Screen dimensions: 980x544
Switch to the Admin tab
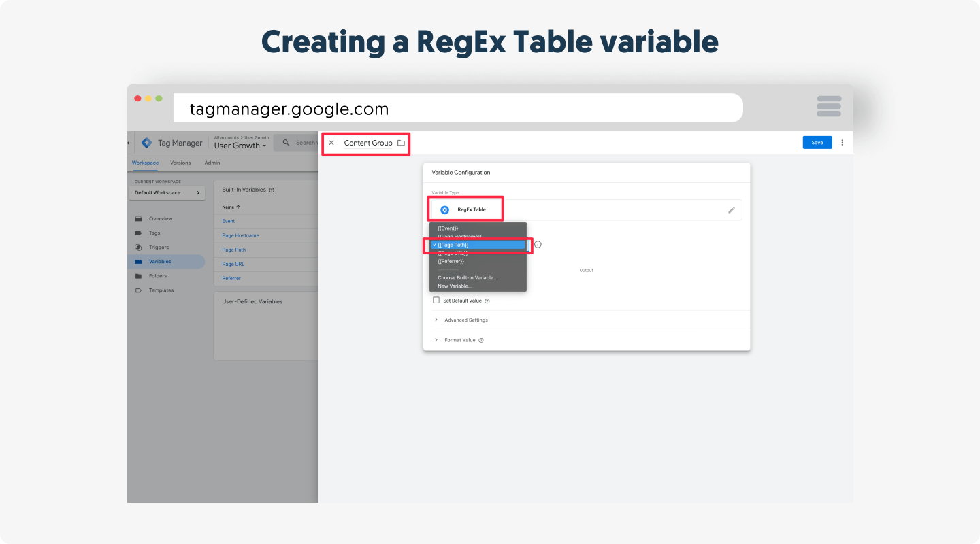(x=212, y=163)
